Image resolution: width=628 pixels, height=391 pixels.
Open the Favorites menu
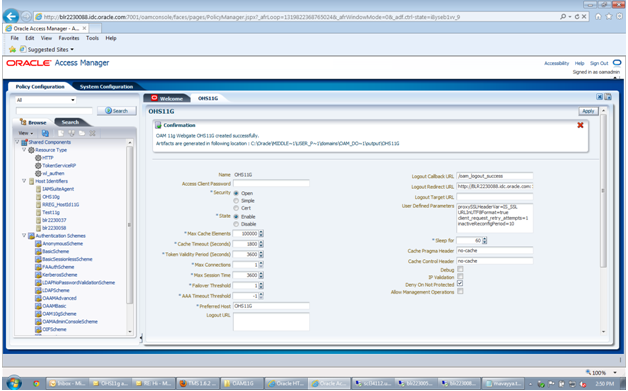tap(69, 38)
